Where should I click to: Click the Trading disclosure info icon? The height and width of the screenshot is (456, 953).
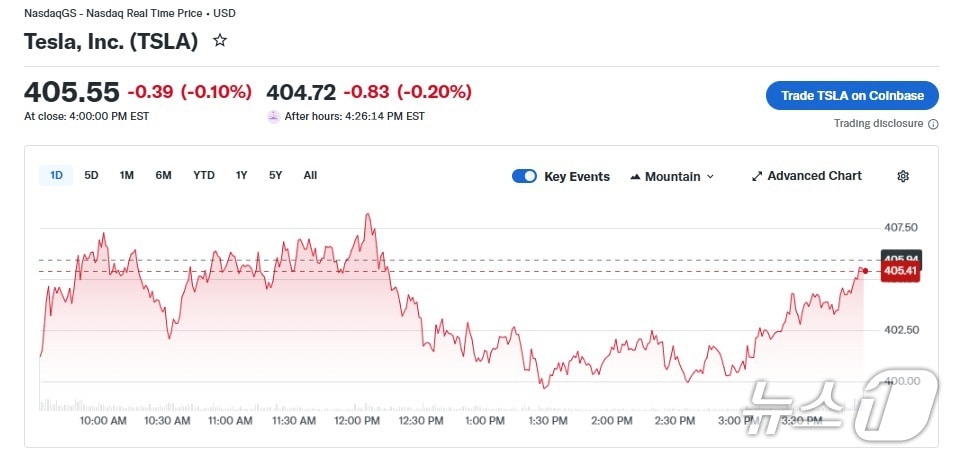[x=933, y=124]
